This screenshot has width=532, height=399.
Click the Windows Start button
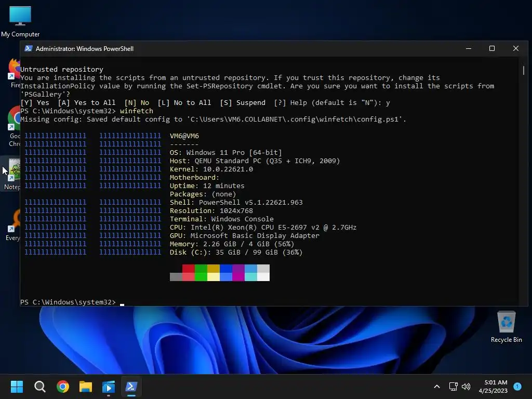17,387
